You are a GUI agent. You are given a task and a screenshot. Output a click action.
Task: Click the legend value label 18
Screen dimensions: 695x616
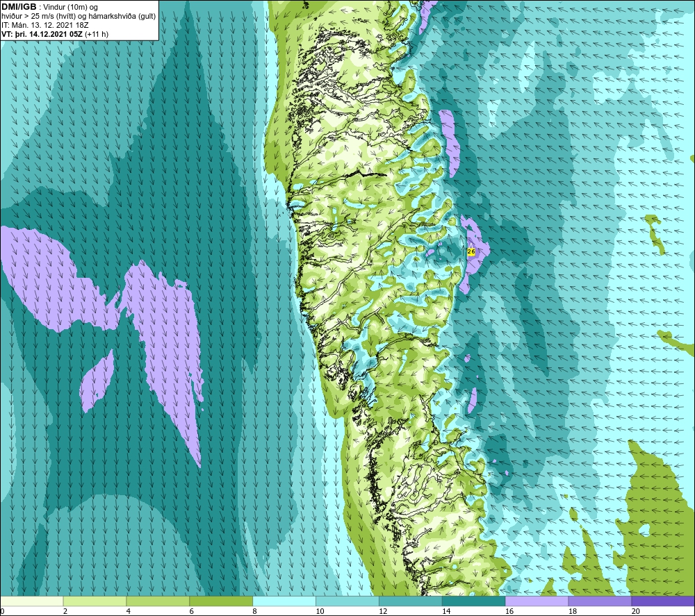[573, 612]
